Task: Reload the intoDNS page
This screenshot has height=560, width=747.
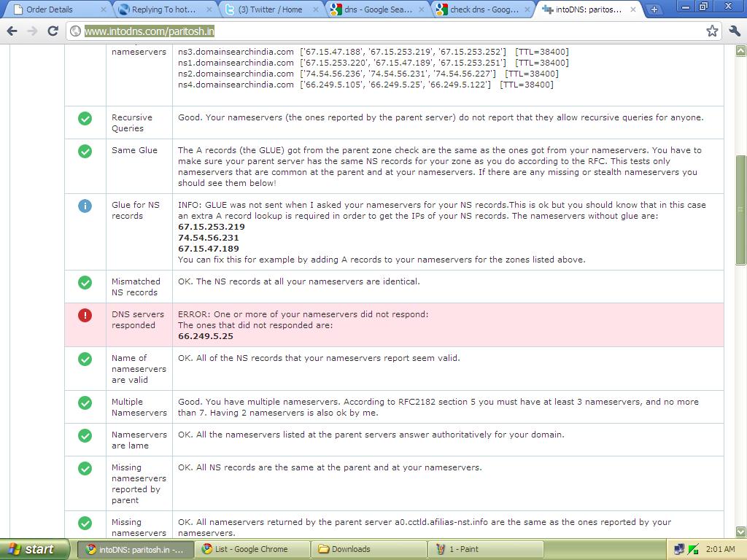Action: [x=52, y=32]
